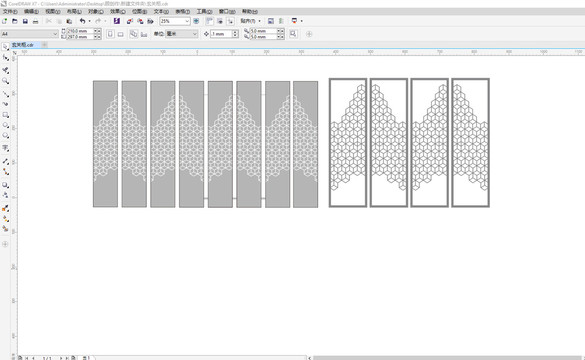
Task: Toggle apply layout to current page
Action: tap(144, 34)
